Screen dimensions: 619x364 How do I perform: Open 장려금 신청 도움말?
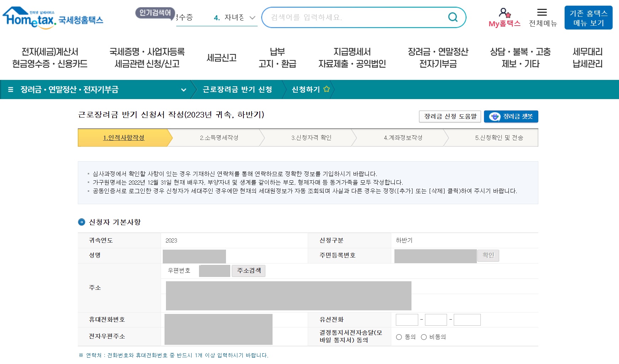point(450,116)
